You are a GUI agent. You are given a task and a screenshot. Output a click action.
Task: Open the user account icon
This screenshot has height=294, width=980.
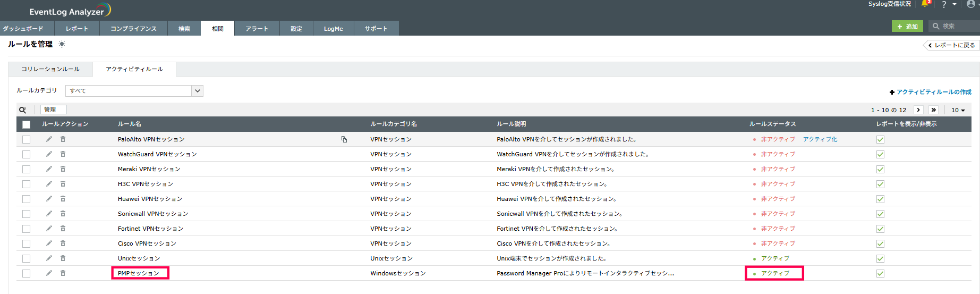point(970,4)
